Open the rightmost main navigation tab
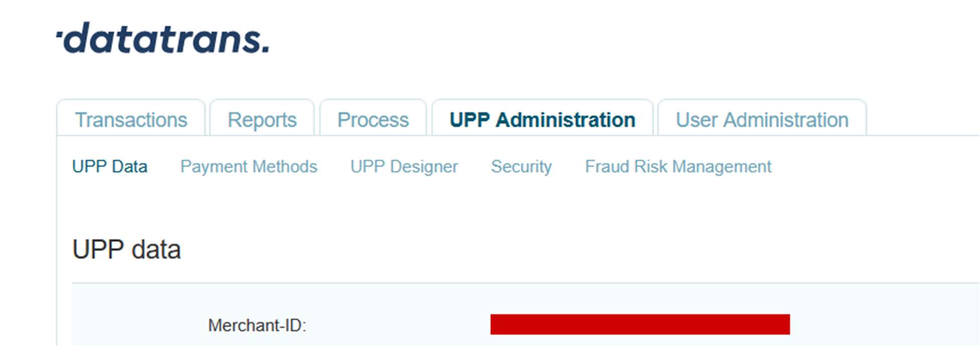Viewport: 980px width, 346px height. pos(762,120)
